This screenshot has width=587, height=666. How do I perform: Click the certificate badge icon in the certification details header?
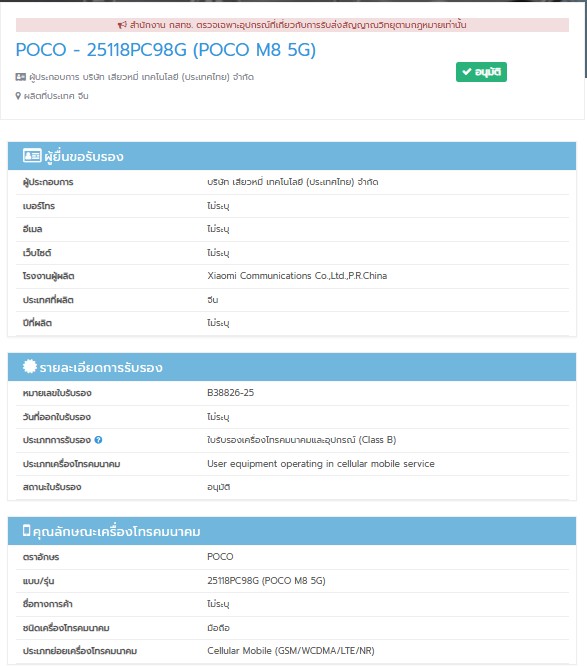pos(30,366)
